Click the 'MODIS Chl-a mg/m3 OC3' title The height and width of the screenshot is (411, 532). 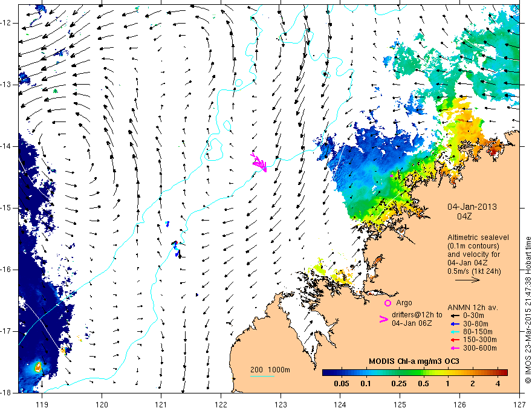point(414,361)
